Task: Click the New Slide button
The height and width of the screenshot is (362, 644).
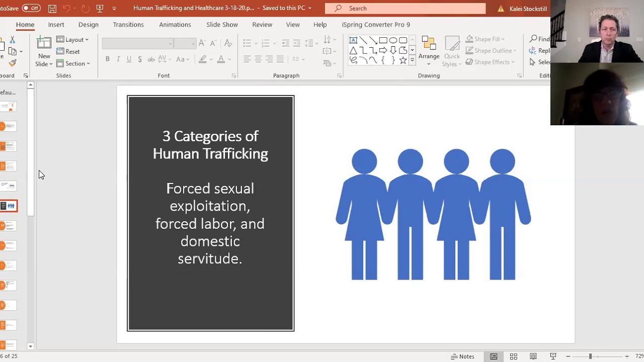Action: point(44,52)
